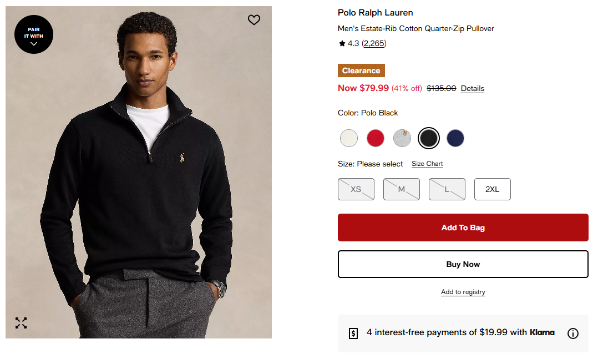
Task: Select size 2XL
Action: tap(493, 189)
